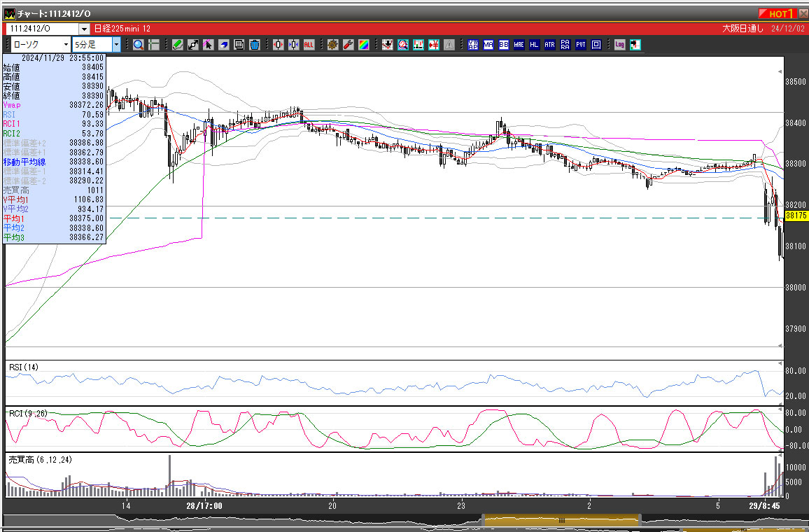Click the red ALL display button

309,45
